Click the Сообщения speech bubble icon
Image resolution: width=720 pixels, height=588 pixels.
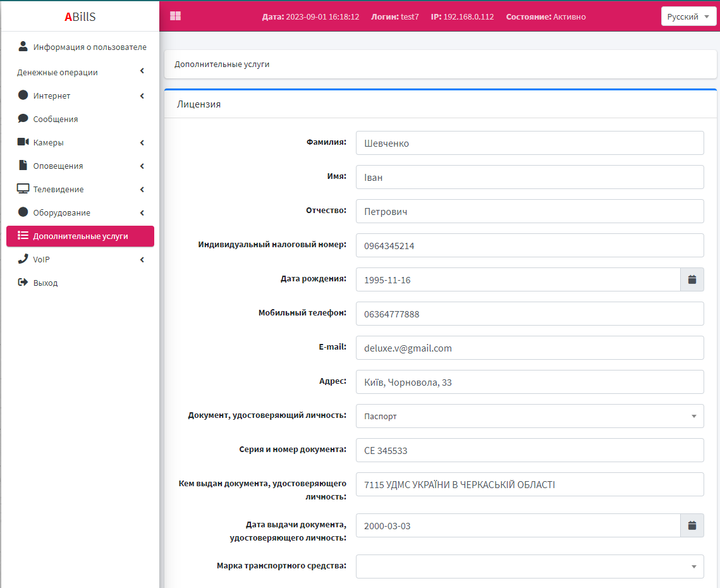pyautogui.click(x=23, y=118)
